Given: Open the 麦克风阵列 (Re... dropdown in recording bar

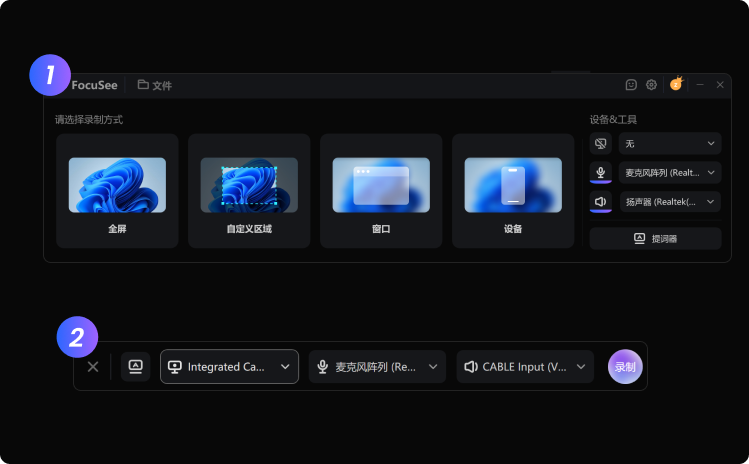Looking at the screenshot, I should coord(377,367).
